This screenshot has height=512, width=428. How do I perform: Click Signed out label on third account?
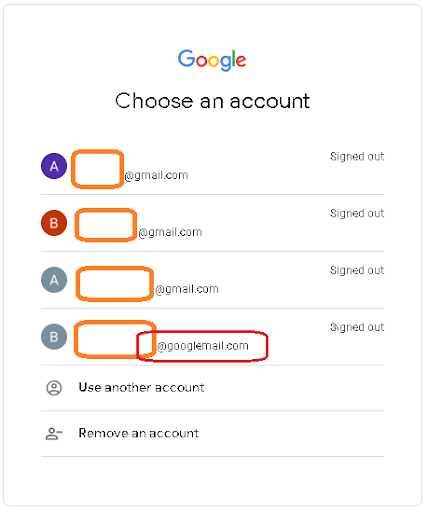[357, 270]
